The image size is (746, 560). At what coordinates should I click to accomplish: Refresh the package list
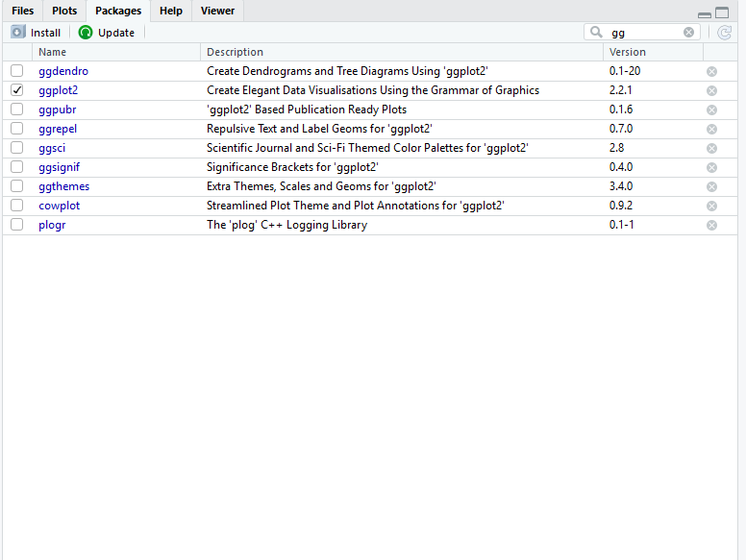pos(724,33)
